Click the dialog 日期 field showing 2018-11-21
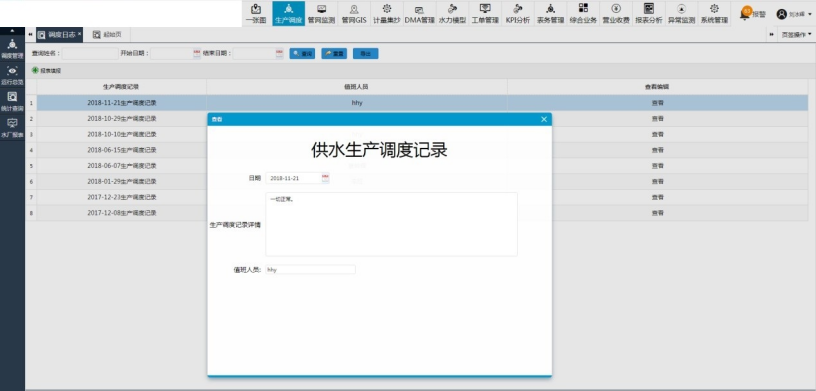Viewport: 816px width, 391px height. (293, 178)
